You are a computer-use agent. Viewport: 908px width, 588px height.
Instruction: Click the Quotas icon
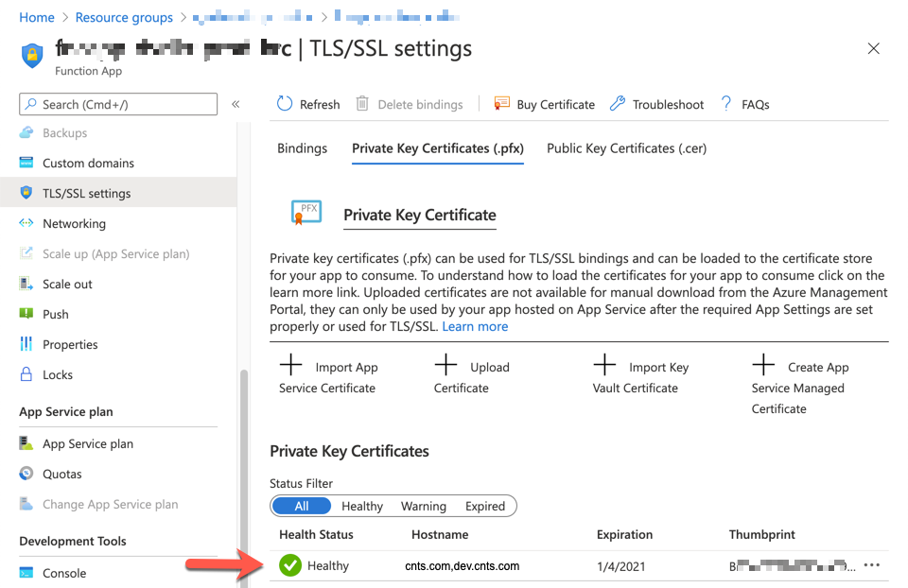click(26, 474)
